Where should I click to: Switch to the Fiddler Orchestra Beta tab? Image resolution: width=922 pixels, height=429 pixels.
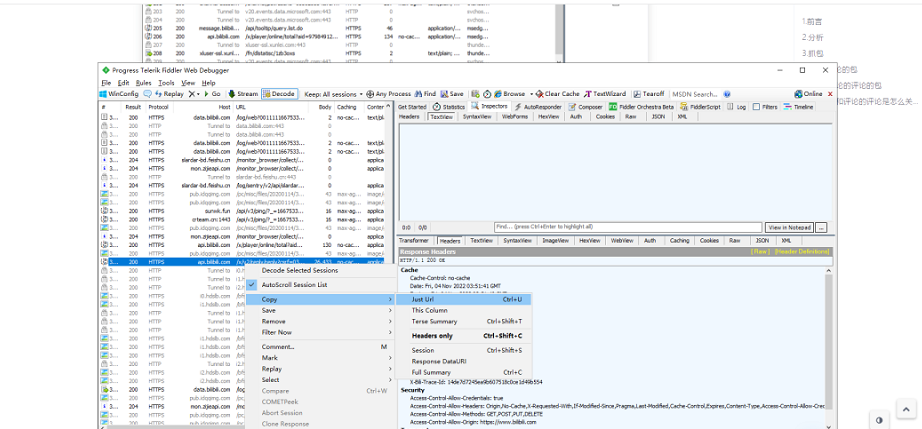pyautogui.click(x=642, y=107)
